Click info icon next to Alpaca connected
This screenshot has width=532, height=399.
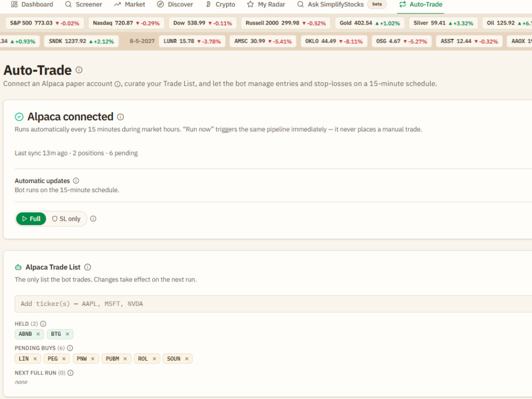coord(120,117)
